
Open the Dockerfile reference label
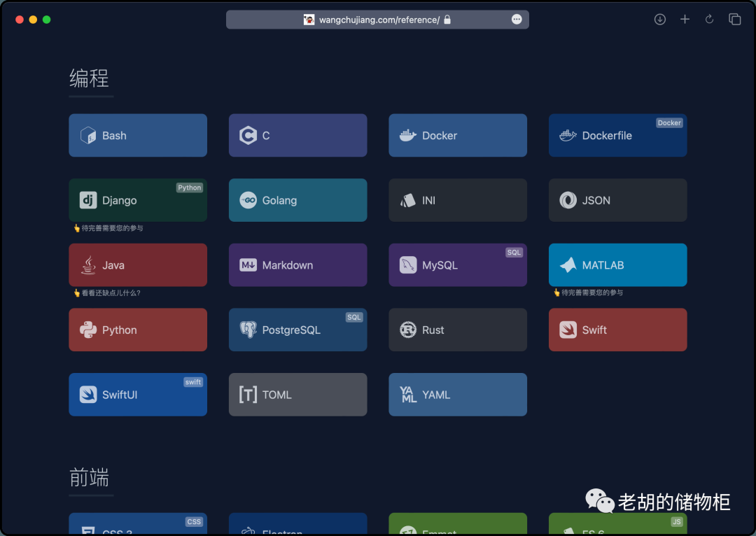[607, 136]
